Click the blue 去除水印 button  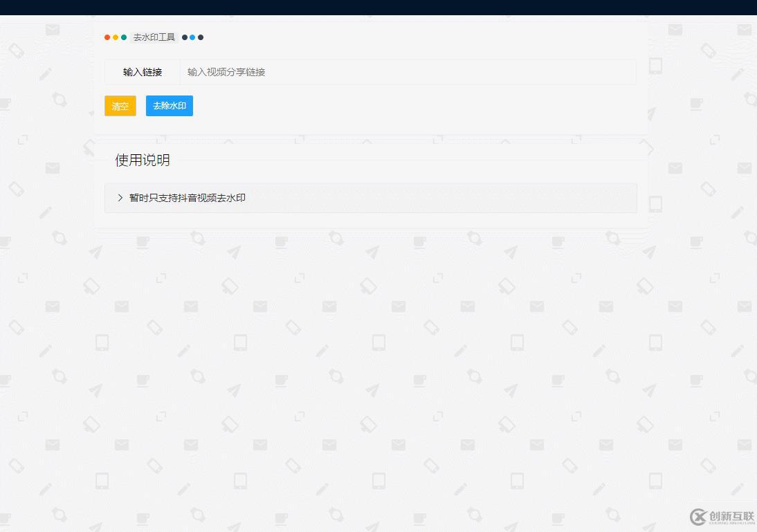coord(170,106)
